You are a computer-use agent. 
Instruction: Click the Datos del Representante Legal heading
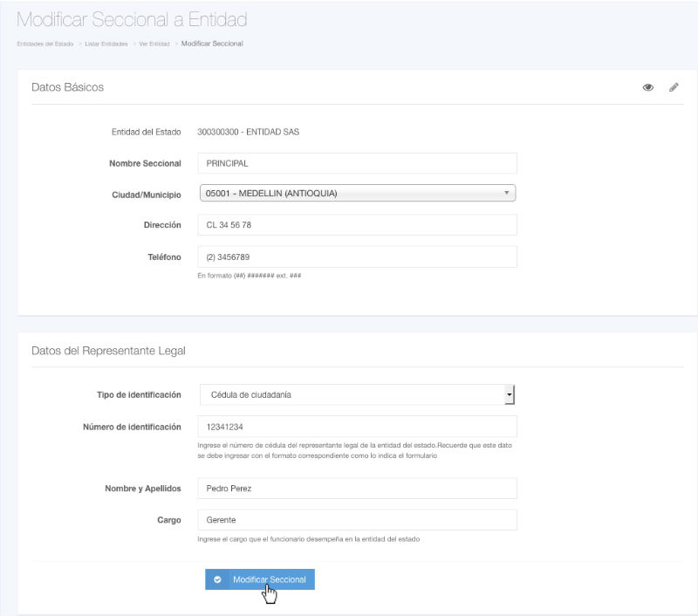[109, 351]
